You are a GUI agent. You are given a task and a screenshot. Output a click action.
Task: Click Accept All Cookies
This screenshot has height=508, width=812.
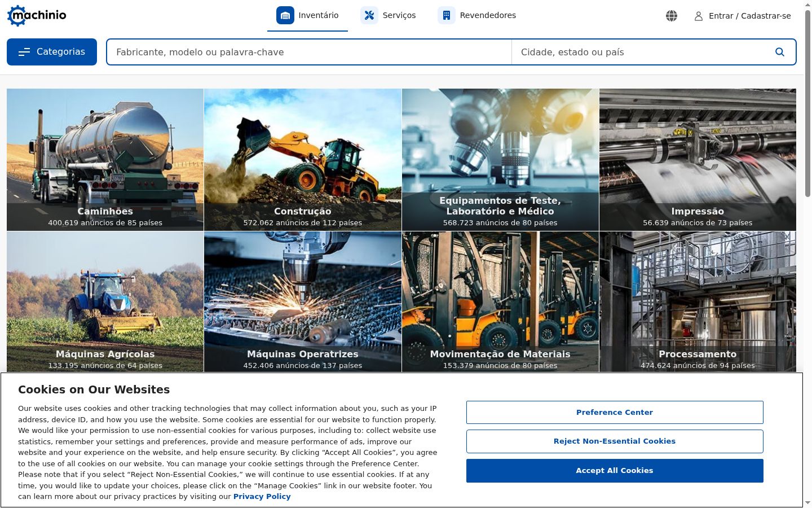coord(615,471)
